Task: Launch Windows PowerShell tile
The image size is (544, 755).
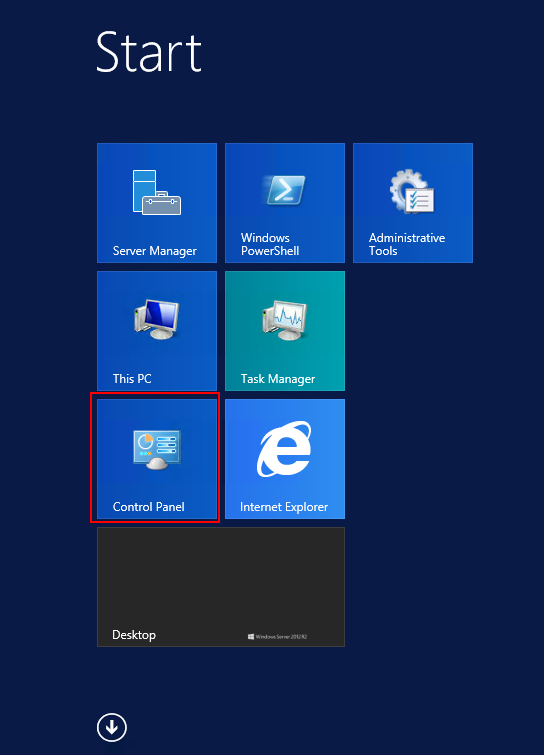Action: tap(285, 203)
